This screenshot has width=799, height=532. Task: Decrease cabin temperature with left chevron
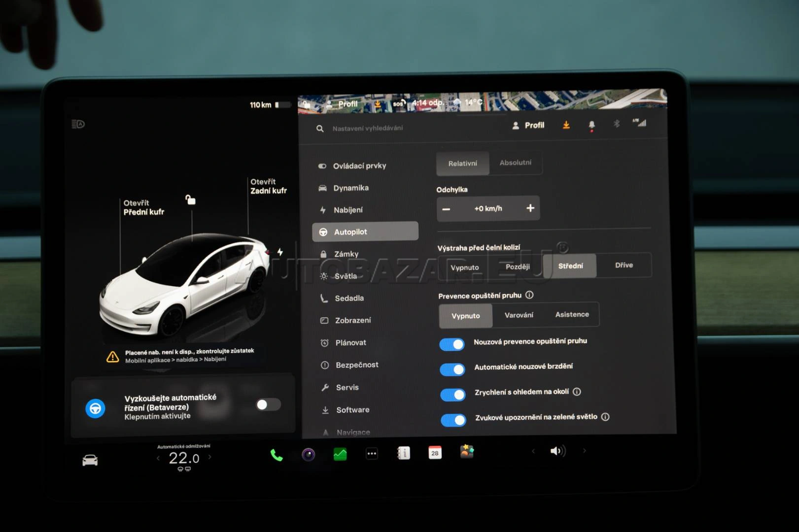158,458
